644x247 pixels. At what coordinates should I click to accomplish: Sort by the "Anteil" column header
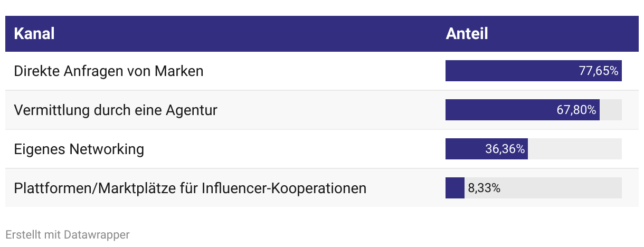tap(467, 34)
